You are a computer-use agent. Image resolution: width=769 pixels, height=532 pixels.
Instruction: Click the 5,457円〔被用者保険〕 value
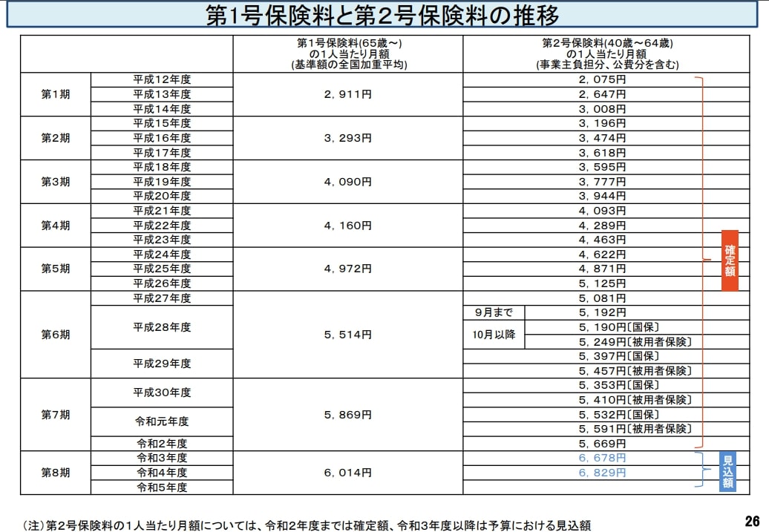[635, 371]
